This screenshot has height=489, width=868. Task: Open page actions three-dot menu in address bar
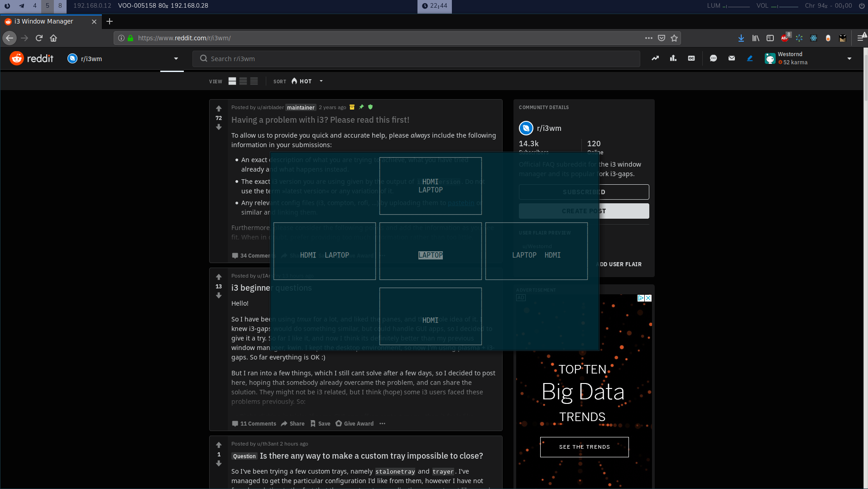click(649, 38)
